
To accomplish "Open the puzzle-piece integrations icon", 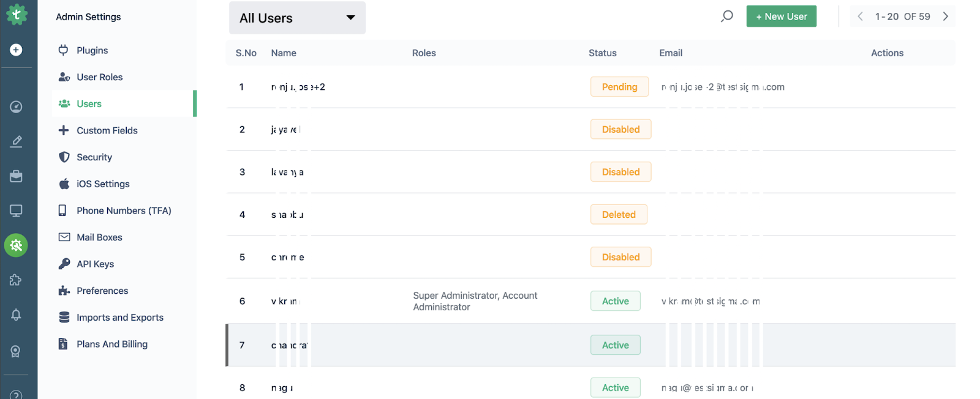I will (16, 280).
